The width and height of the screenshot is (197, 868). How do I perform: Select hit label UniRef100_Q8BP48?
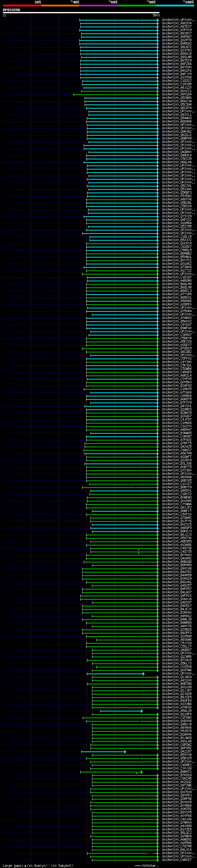pos(177,139)
